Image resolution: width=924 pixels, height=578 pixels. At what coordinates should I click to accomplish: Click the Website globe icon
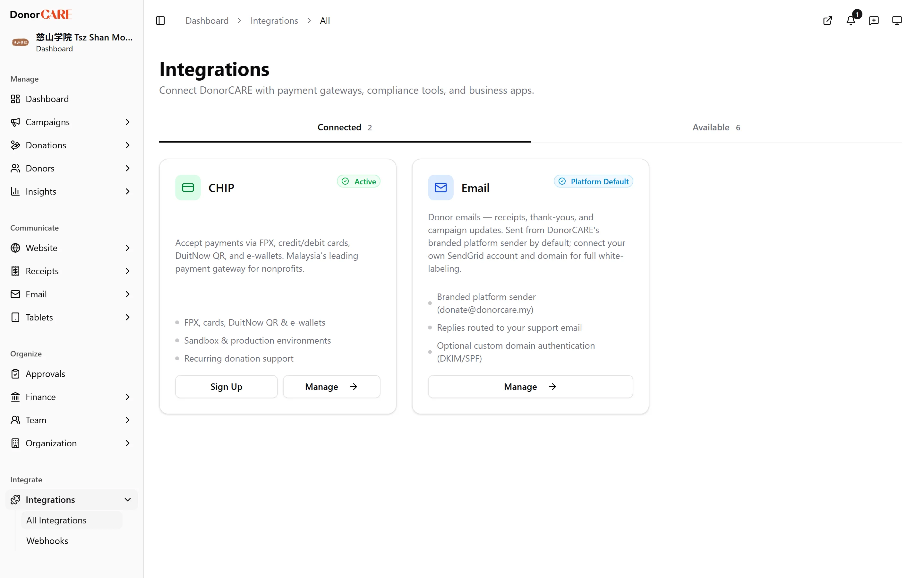pos(15,248)
